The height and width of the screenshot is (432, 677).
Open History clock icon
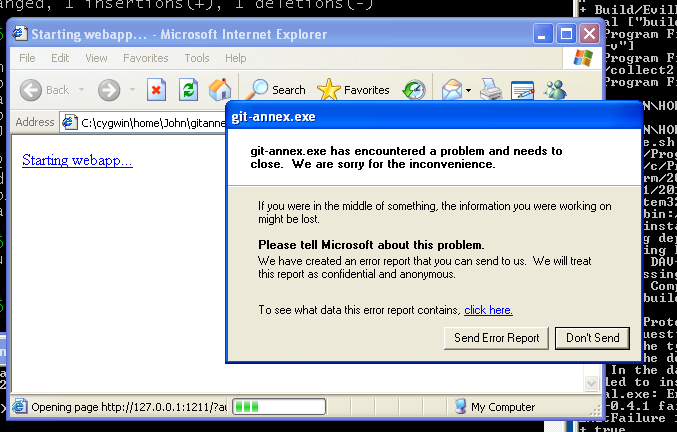(414, 90)
